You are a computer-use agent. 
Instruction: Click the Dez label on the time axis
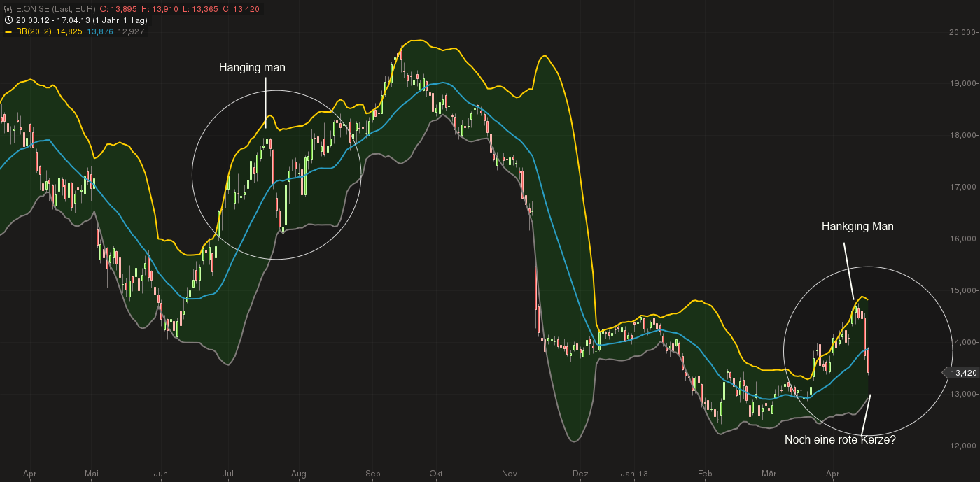(580, 474)
